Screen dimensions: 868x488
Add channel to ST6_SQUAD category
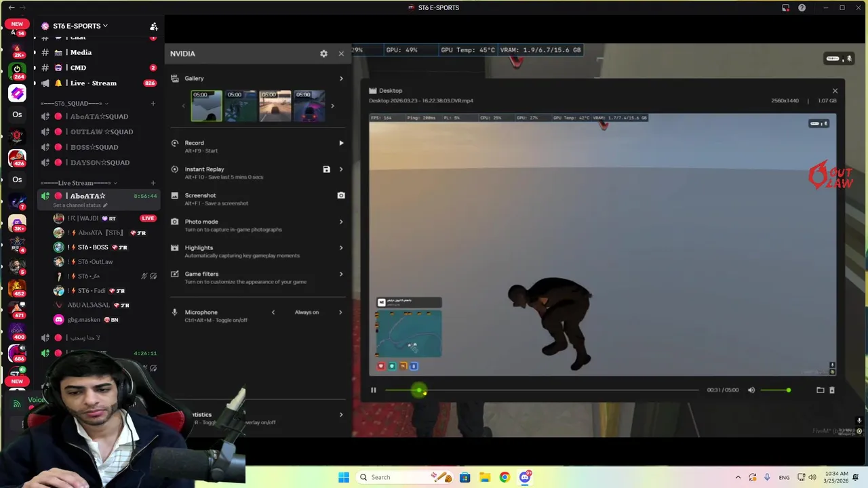[153, 104]
